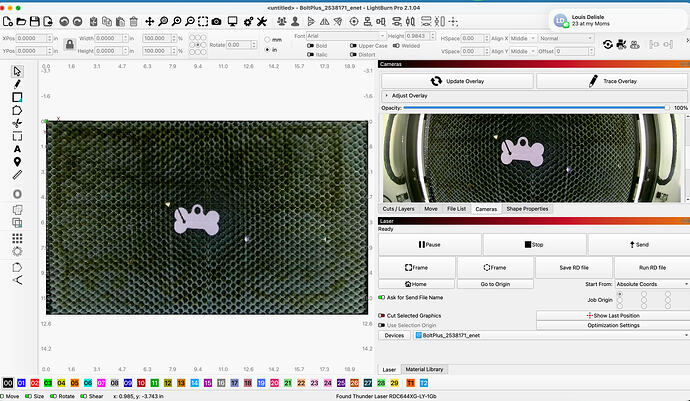Screen dimensions: 690x401
Task: Click the Move to laser position target icon
Action: [354, 22]
